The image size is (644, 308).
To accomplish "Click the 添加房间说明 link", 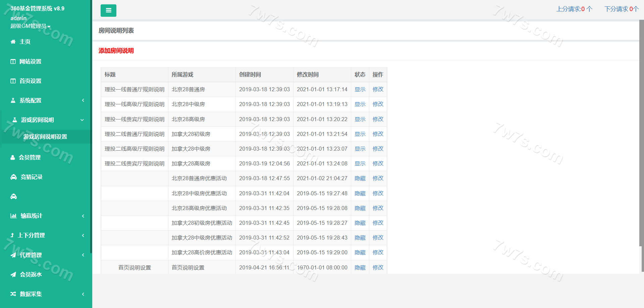I will coord(116,51).
